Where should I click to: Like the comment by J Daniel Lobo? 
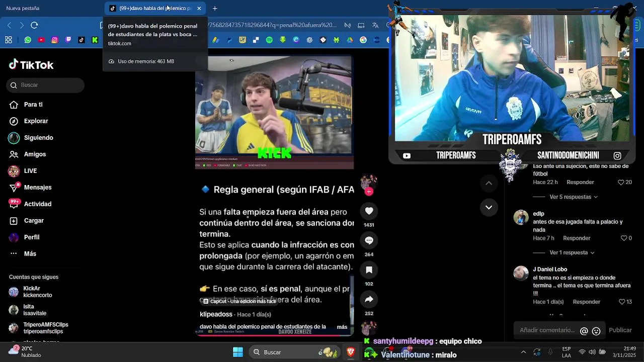pos(622,302)
